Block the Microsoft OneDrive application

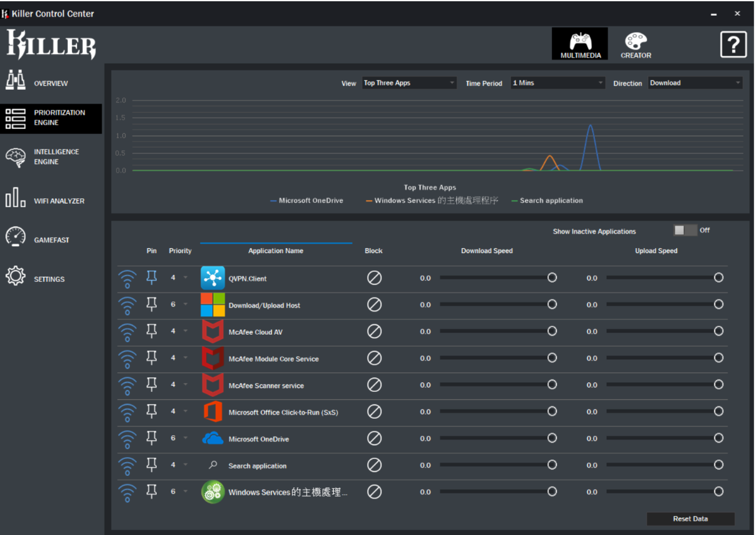374,438
